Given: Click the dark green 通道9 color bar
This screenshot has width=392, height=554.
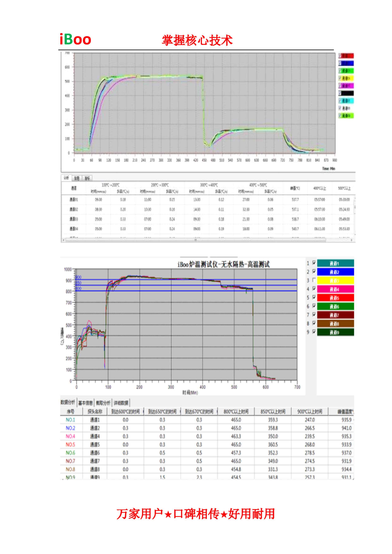Looking at the screenshot, I should [335, 332].
